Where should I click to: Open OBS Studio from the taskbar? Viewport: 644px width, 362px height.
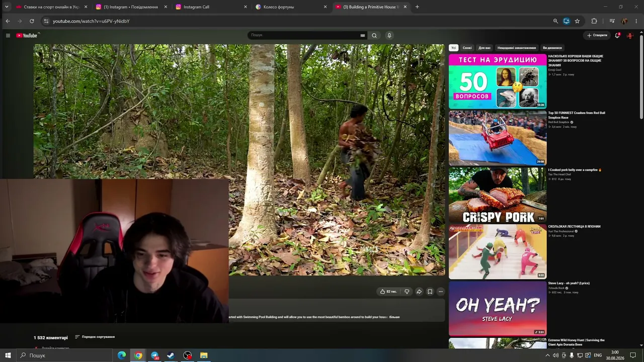click(x=188, y=355)
